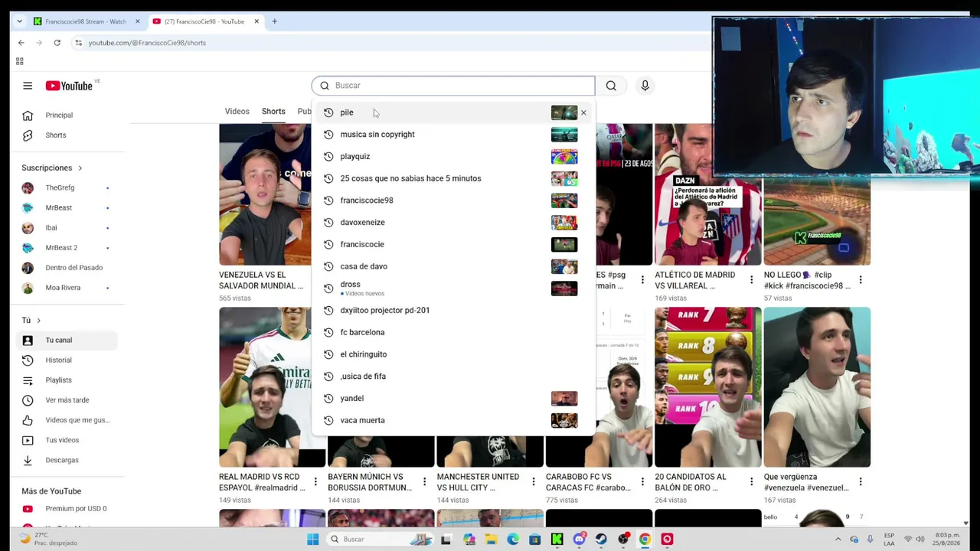
Task: Close the Franciscocie98 Stream tab
Action: pos(138,21)
